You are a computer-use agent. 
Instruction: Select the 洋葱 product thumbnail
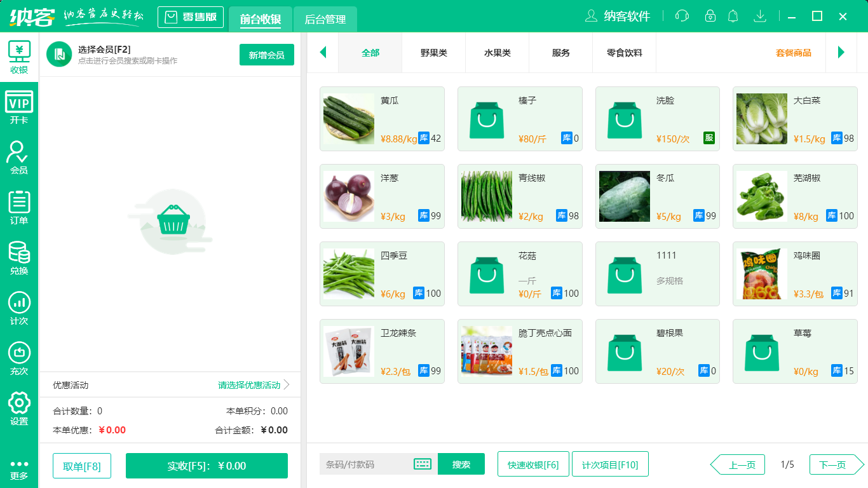pyautogui.click(x=349, y=196)
